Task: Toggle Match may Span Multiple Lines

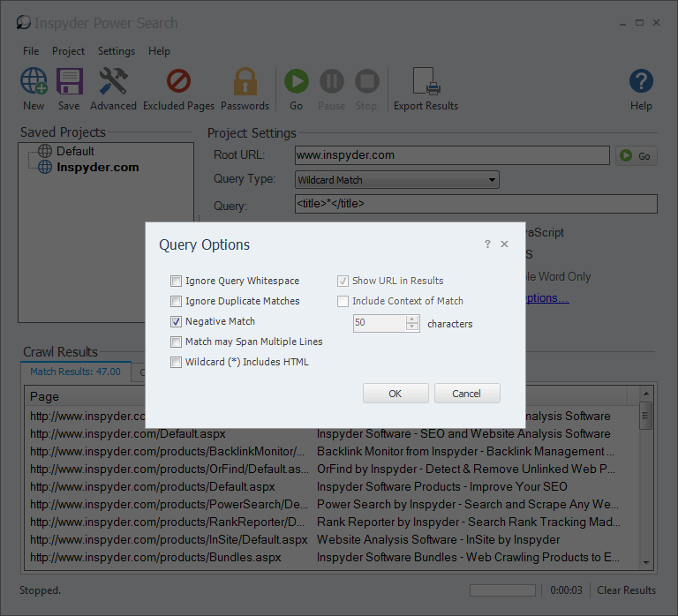Action: pos(176,342)
